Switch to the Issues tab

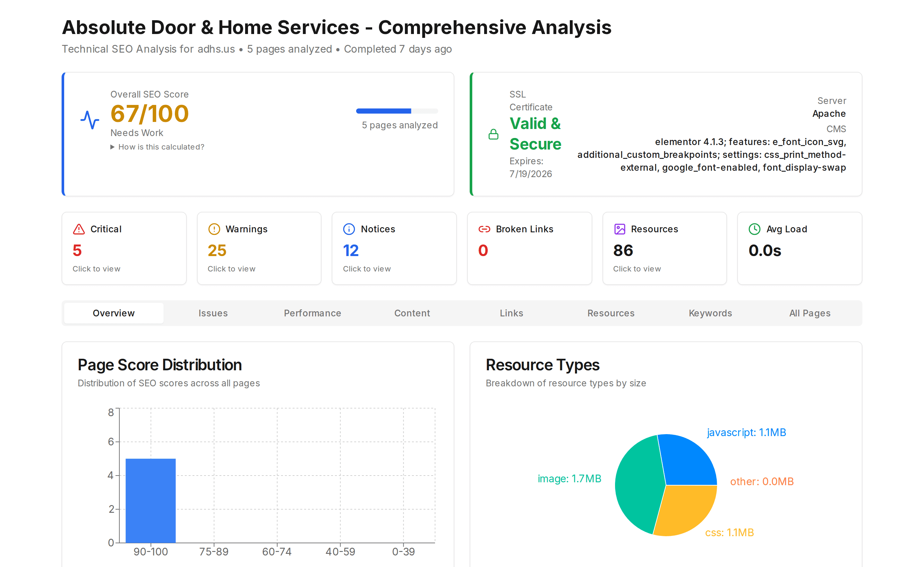coord(213,313)
